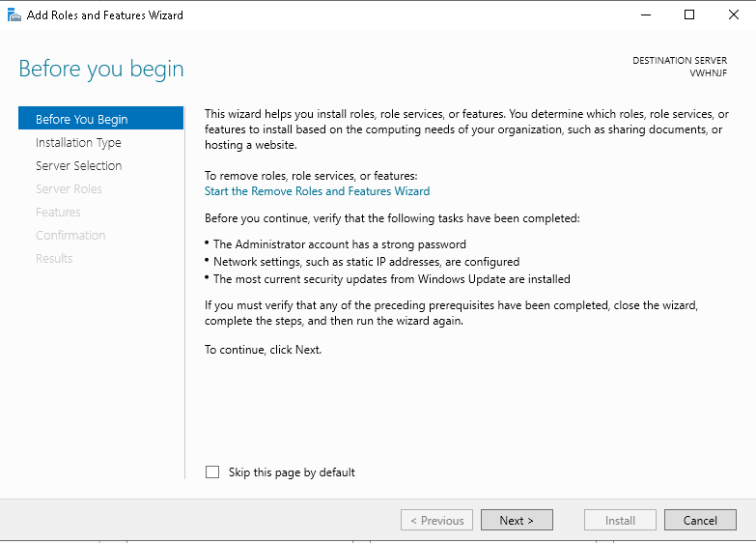Click the 'Skip this page by default' label
Screen dimensions: 756x543
(x=292, y=472)
